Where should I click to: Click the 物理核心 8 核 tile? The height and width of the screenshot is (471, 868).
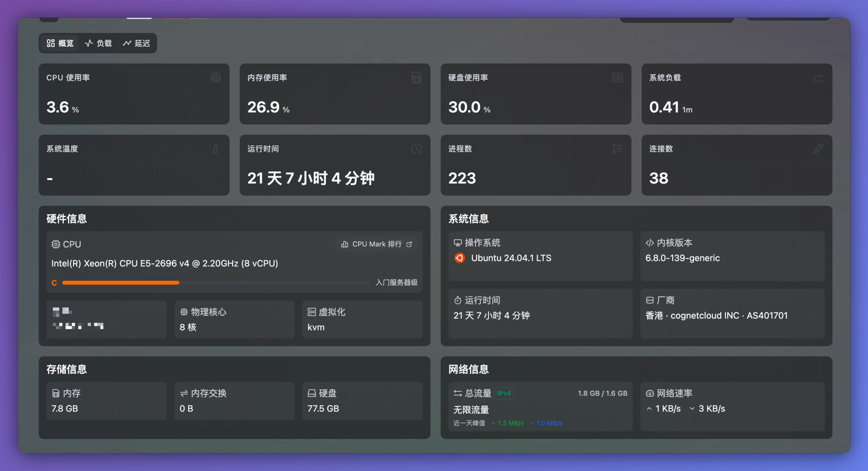(234, 319)
